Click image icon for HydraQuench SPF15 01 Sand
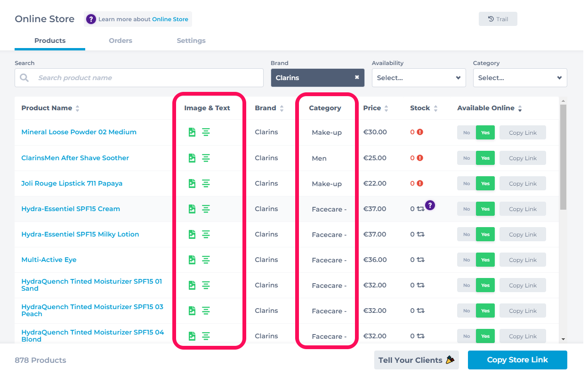Viewport: 588px width, 376px height. (192, 285)
